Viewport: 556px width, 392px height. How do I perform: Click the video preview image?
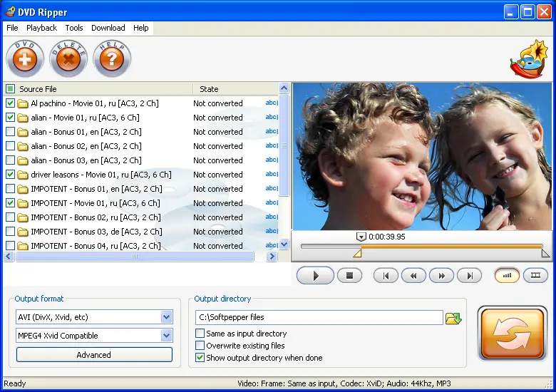point(422,156)
